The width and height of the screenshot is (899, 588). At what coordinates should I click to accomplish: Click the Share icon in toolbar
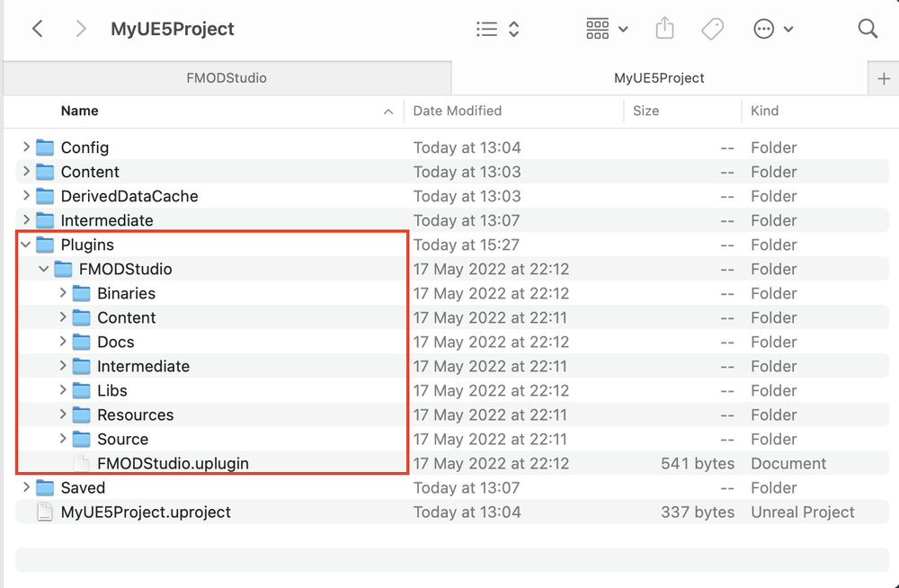click(664, 29)
